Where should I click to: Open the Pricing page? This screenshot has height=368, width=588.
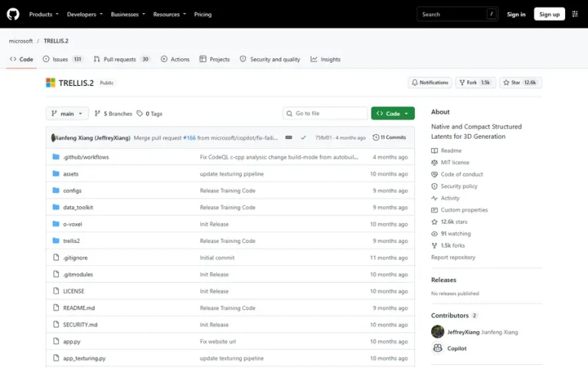tap(203, 15)
